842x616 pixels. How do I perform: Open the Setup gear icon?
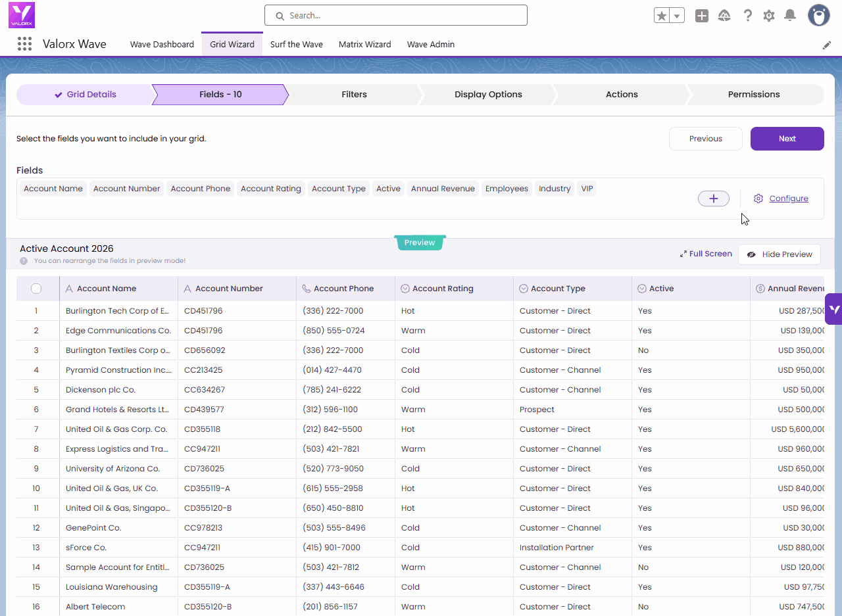768,16
